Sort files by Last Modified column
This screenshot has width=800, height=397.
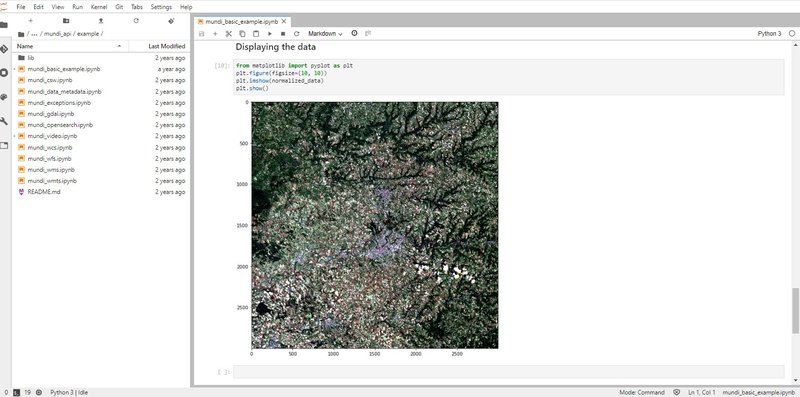pos(159,46)
